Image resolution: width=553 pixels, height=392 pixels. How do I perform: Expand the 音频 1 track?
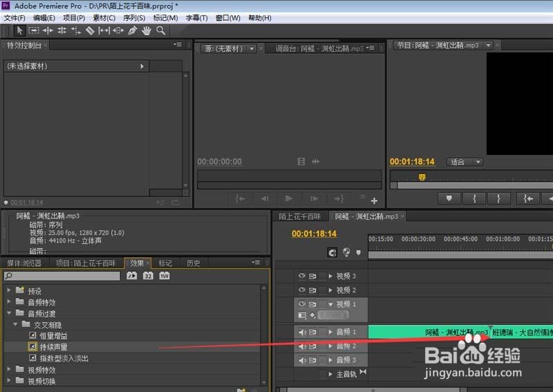pos(330,332)
